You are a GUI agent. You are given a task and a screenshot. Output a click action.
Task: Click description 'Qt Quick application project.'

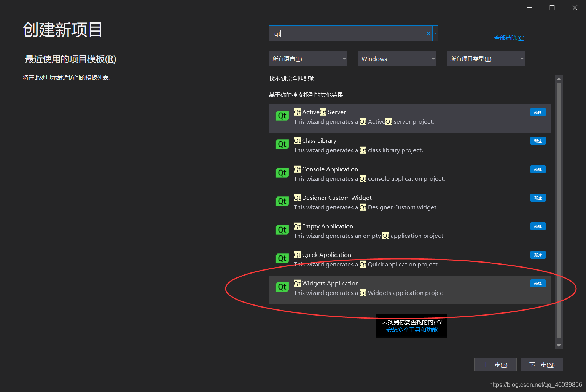[x=399, y=265]
